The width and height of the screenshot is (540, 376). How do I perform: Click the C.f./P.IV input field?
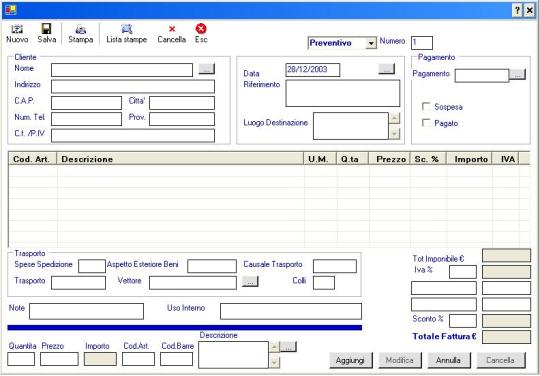[133, 136]
